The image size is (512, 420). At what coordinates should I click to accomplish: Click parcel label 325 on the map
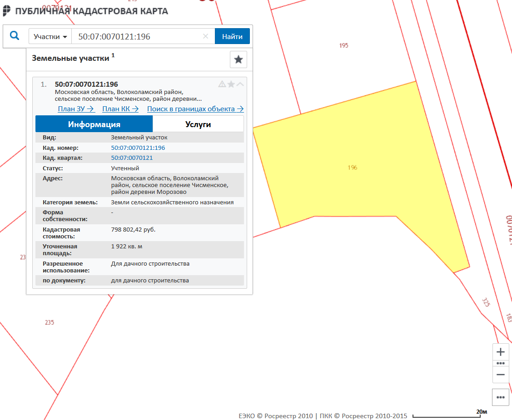[486, 302]
